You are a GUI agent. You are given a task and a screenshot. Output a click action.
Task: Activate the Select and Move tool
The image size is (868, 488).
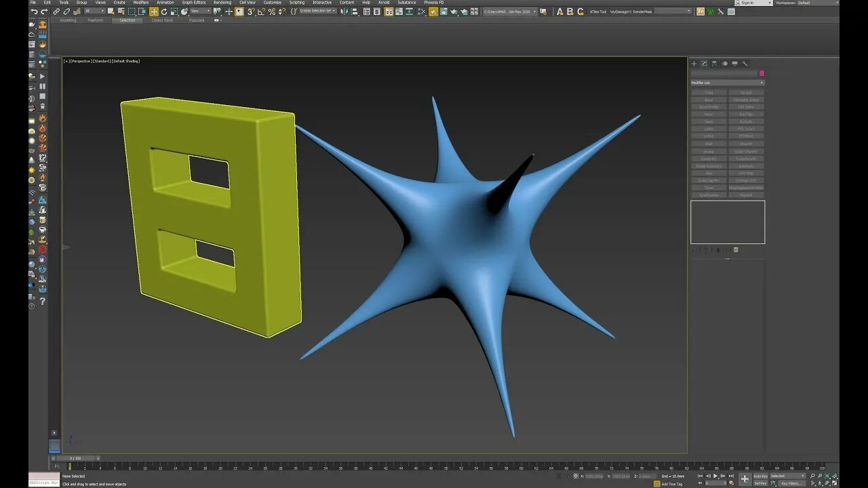point(154,12)
